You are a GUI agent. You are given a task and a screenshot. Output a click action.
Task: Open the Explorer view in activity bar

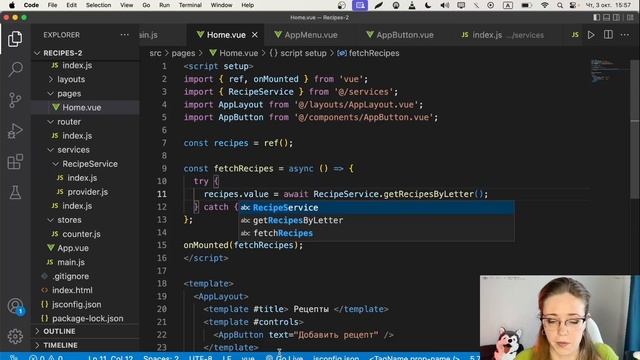click(x=15, y=39)
